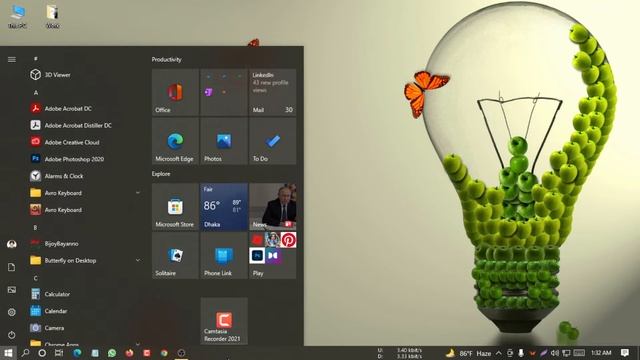Launch the Solitaire tile

pos(175,256)
